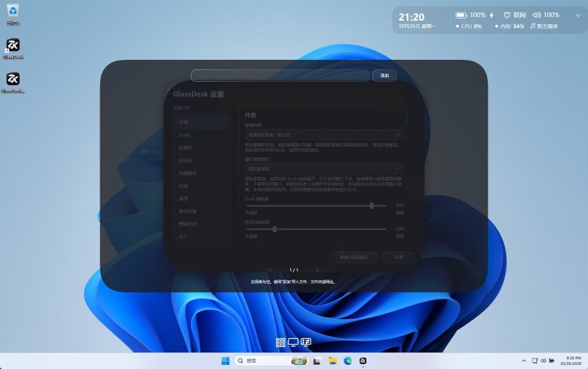The height and width of the screenshot is (369, 588).
Task: Select Dock in settings sidebar
Action: pyautogui.click(x=202, y=135)
